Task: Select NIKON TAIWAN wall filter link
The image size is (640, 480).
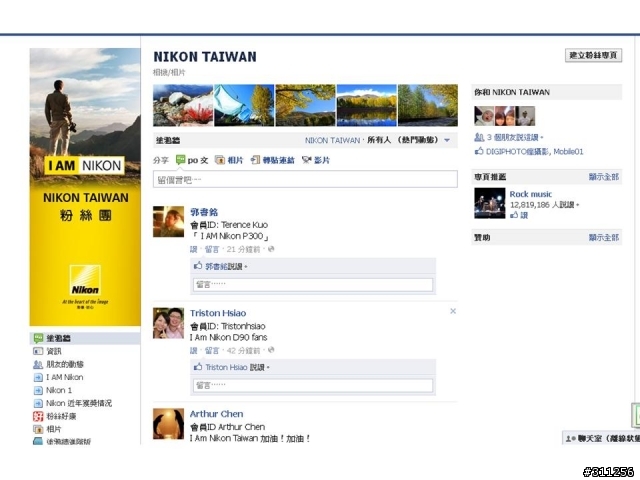Action: (332, 140)
